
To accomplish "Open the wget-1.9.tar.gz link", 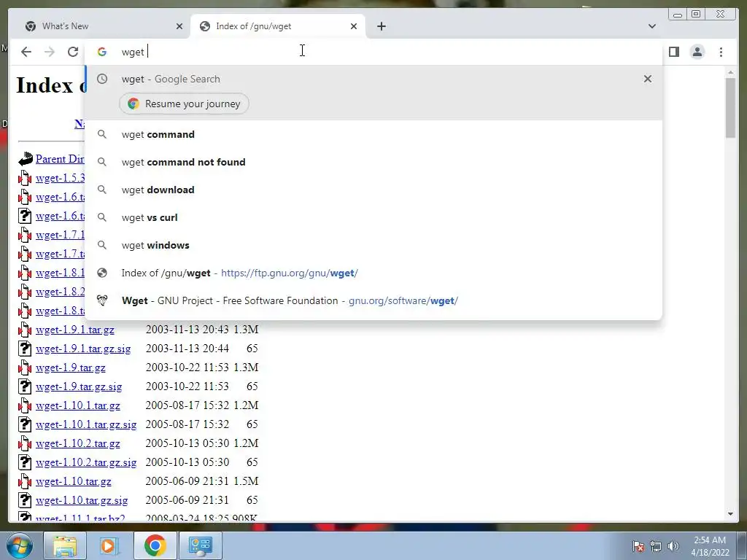I will click(71, 367).
